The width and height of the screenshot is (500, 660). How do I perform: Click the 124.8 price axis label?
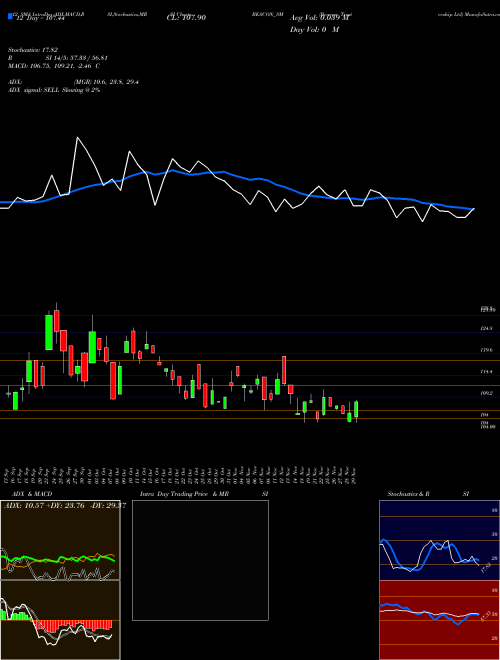pos(487,328)
